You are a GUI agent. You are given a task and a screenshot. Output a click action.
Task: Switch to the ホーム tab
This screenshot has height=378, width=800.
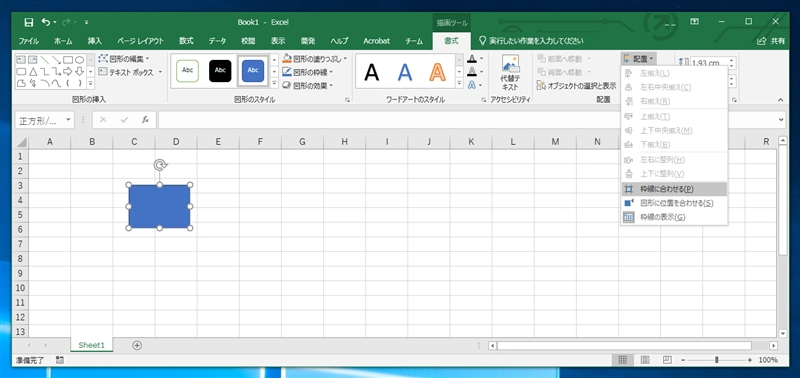[x=63, y=41]
